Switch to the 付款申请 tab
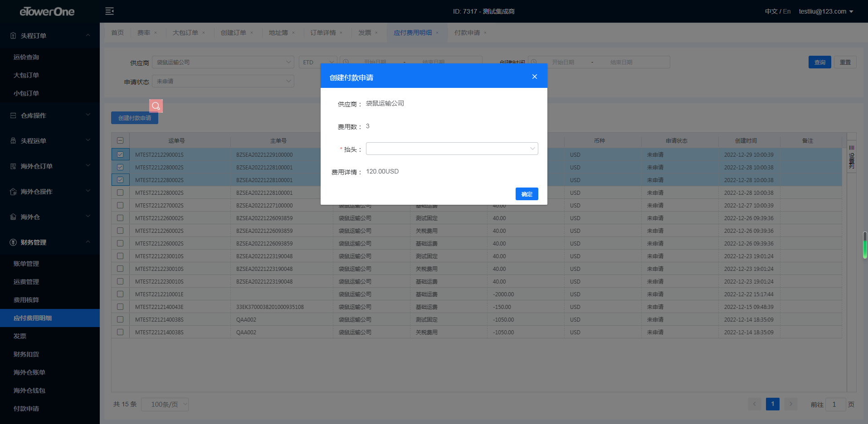Image resolution: width=868 pixels, height=424 pixels. pyautogui.click(x=467, y=33)
